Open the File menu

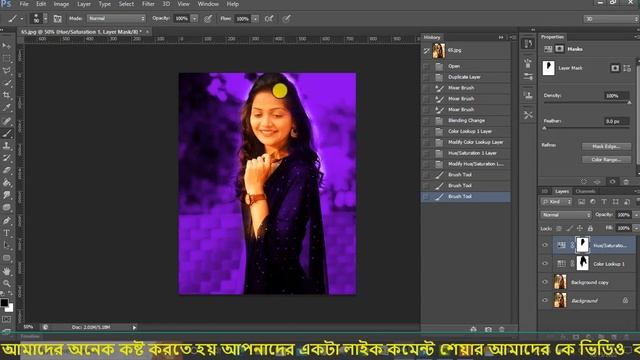[24, 4]
